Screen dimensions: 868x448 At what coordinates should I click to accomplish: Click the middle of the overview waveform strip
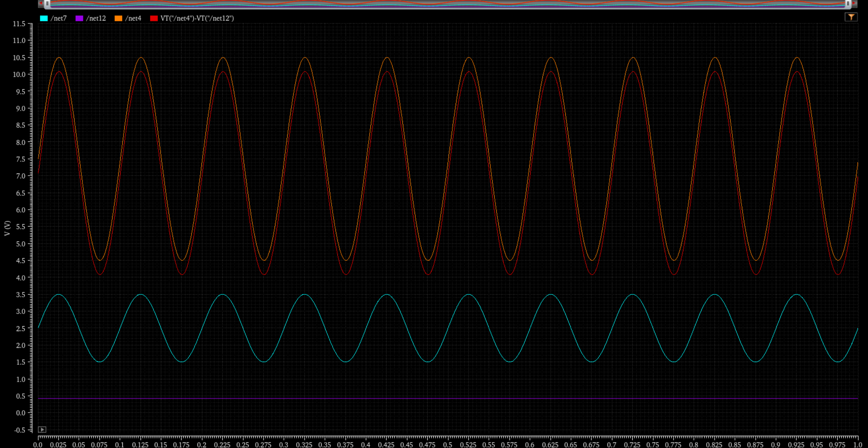click(x=447, y=3)
